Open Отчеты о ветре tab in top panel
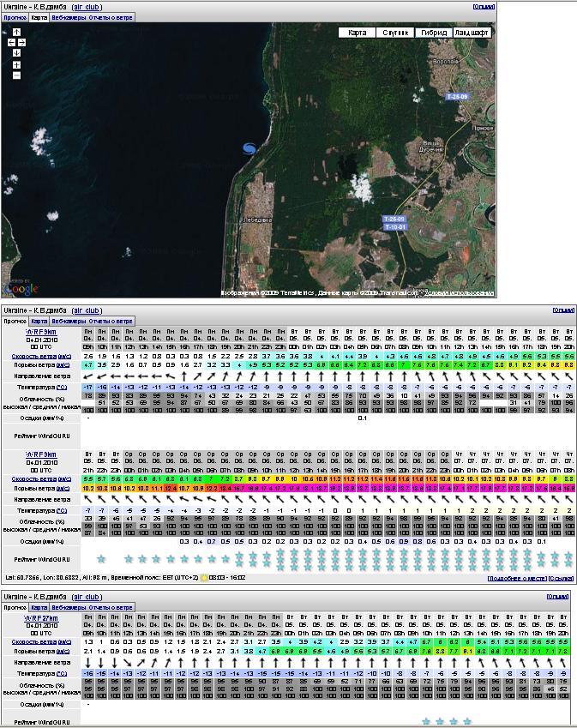577x728 pixels. pos(111,16)
